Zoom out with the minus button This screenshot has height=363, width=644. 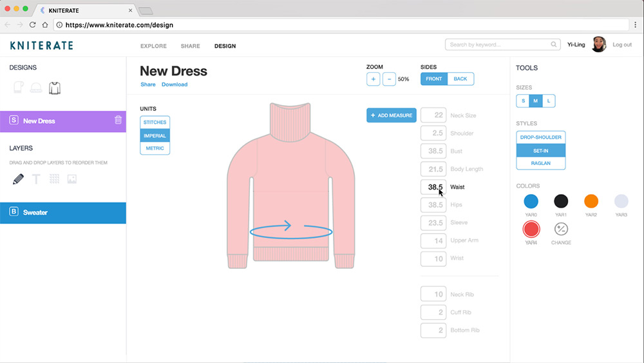(389, 79)
